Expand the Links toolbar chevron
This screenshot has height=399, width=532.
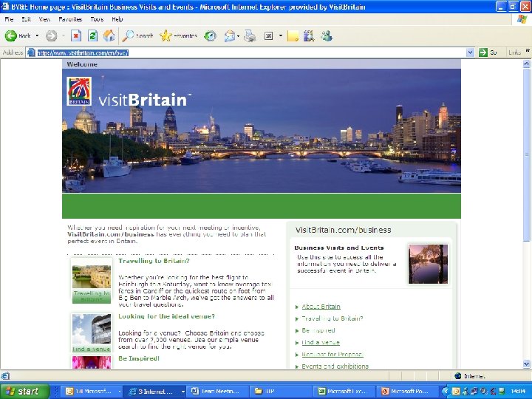coord(528,50)
